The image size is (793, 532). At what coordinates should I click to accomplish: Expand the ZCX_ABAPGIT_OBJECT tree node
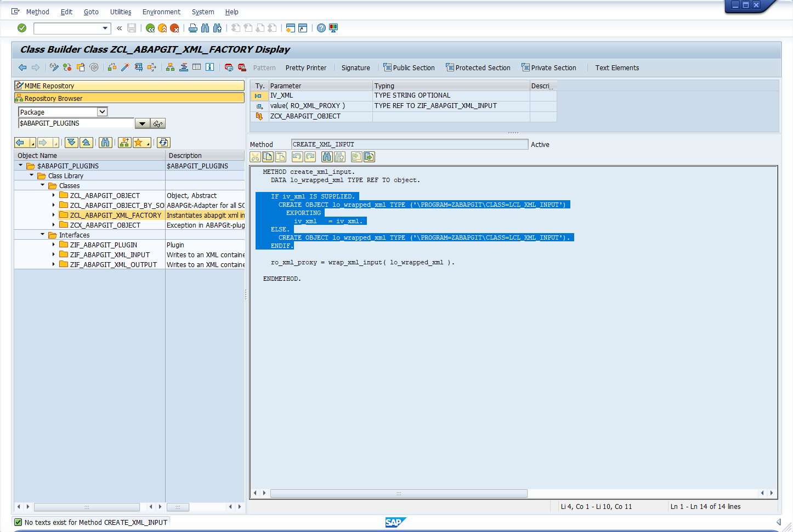(53, 225)
